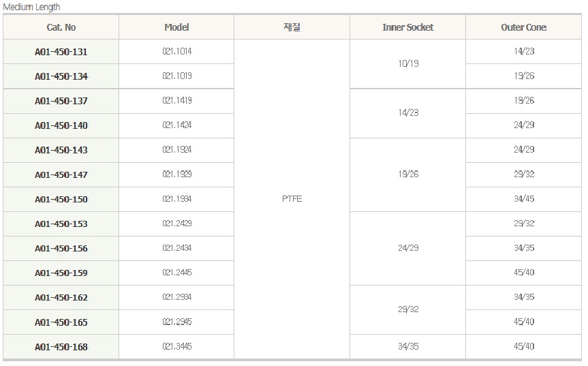Select catalog number A01-450-168
Viewport: 588px width, 366px height.
pos(61,347)
